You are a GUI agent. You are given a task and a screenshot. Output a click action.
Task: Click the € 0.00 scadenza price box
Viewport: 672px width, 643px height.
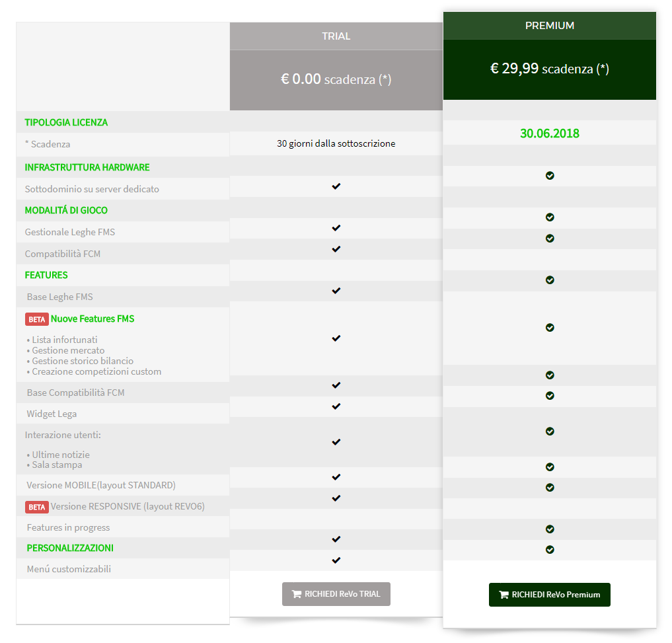pyautogui.click(x=336, y=79)
